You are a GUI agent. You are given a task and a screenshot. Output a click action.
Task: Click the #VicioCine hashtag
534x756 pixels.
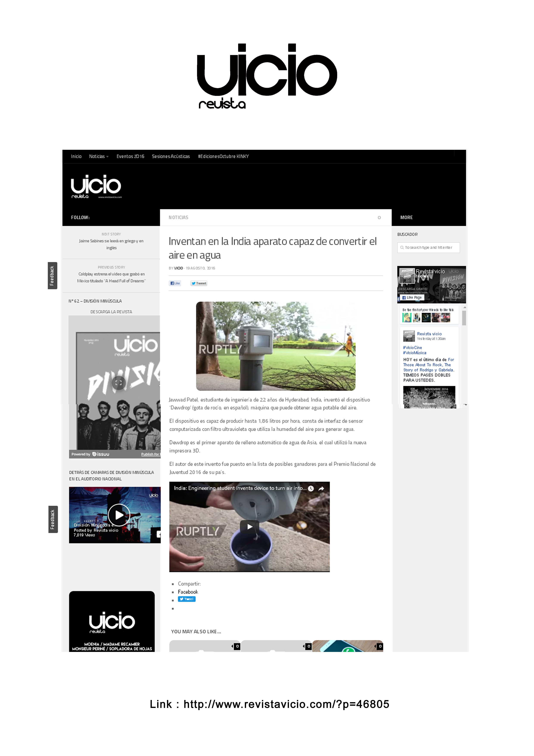click(412, 348)
